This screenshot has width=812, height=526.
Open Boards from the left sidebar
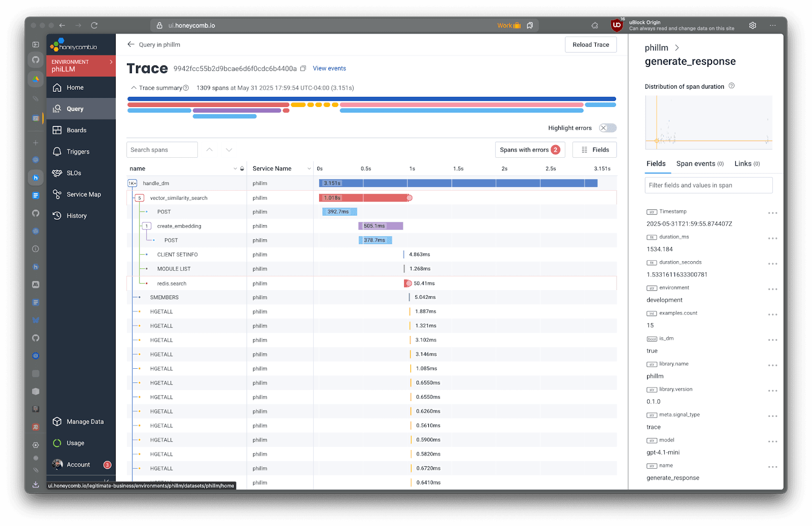pyautogui.click(x=76, y=130)
